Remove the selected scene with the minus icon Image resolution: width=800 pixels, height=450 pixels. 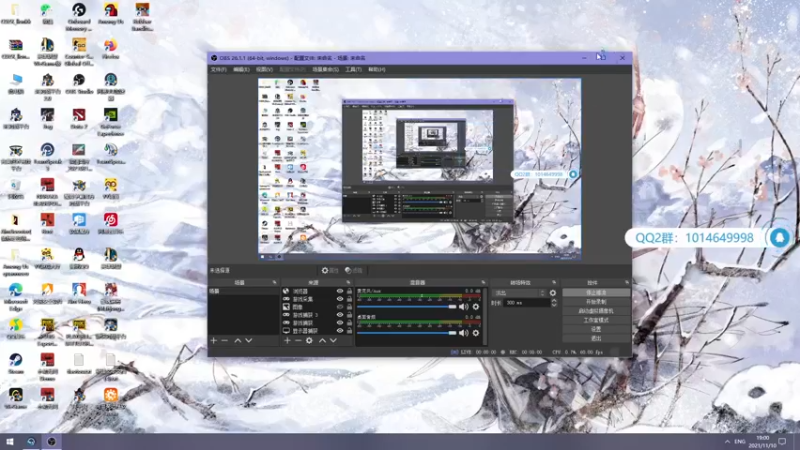pos(224,340)
